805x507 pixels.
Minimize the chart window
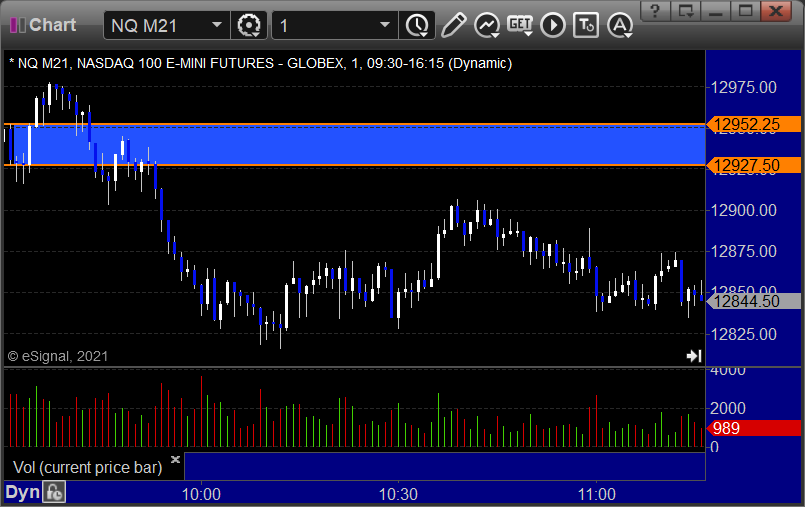[716, 11]
